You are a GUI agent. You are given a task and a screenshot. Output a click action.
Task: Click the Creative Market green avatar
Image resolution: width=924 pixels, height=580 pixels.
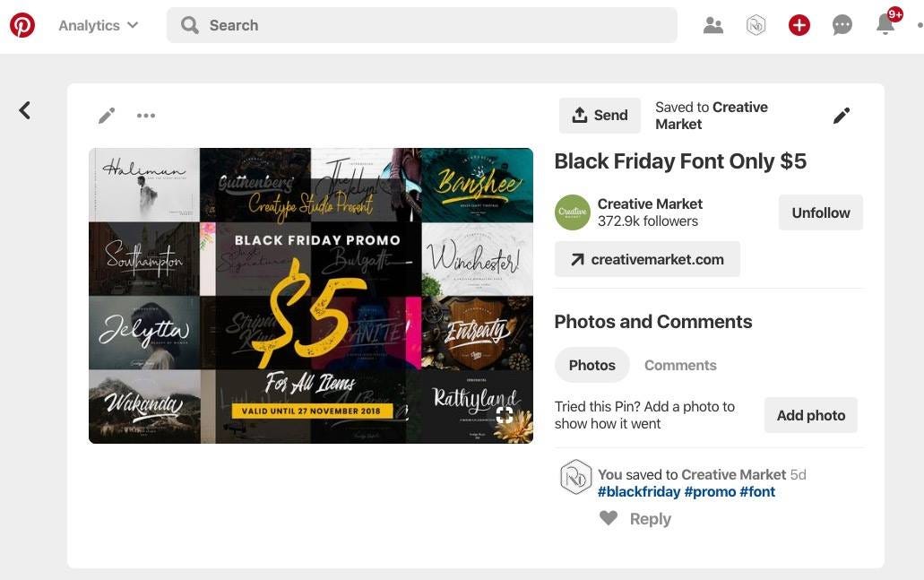[572, 212]
